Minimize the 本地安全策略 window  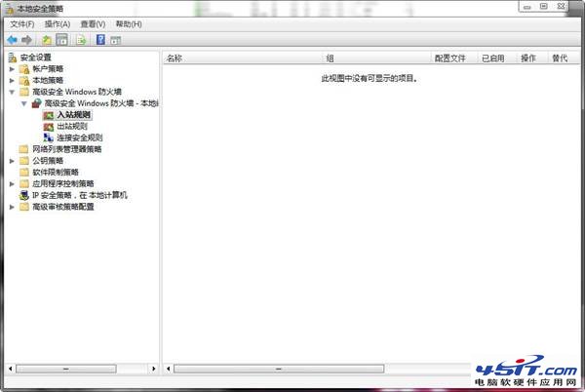coord(526,7)
